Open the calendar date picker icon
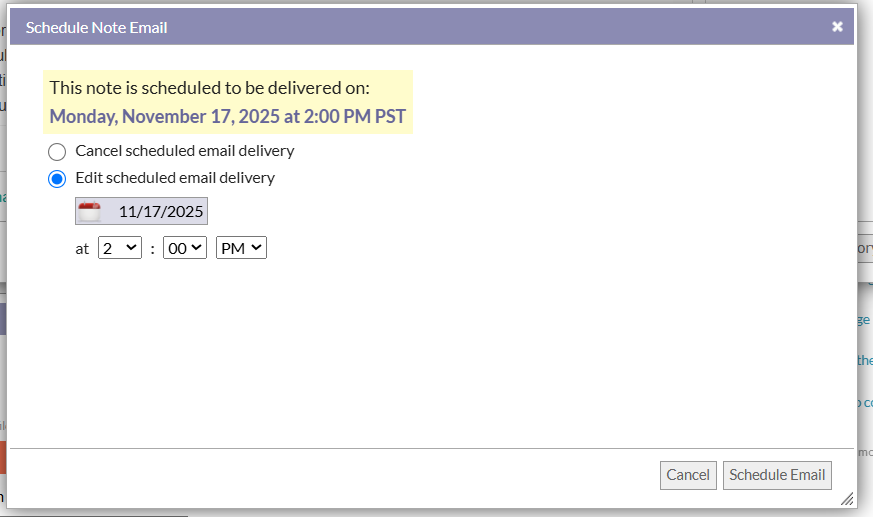 coord(91,211)
